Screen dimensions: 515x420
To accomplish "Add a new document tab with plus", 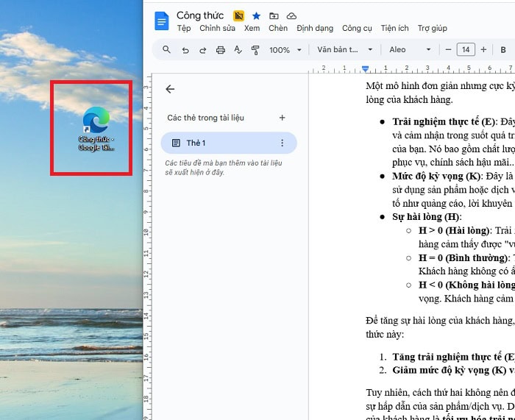I will [x=282, y=118].
